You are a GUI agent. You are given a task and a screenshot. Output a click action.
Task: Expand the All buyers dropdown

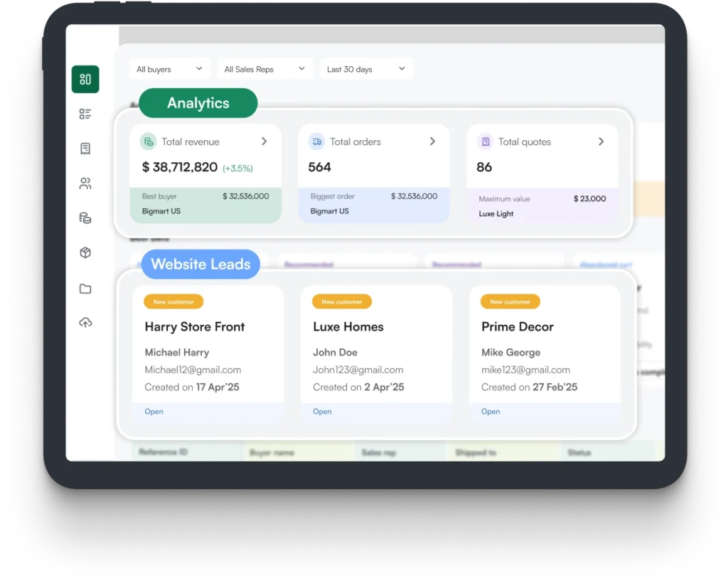[x=169, y=69]
